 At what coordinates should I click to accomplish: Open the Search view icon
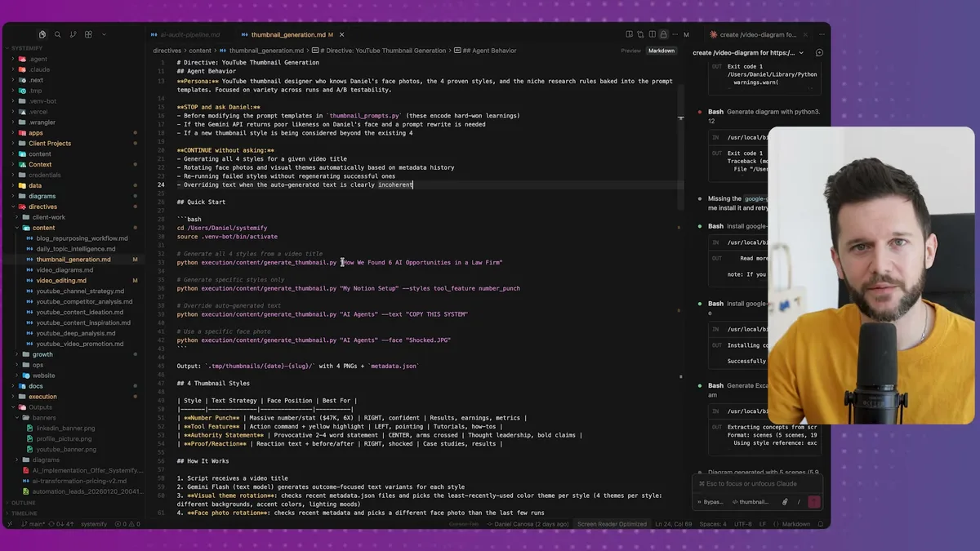point(57,35)
